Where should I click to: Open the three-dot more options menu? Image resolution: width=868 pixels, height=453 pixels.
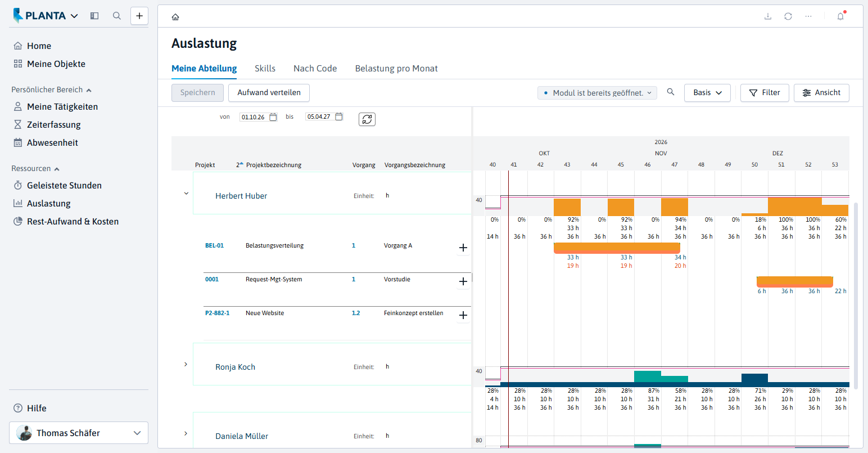[x=808, y=16]
